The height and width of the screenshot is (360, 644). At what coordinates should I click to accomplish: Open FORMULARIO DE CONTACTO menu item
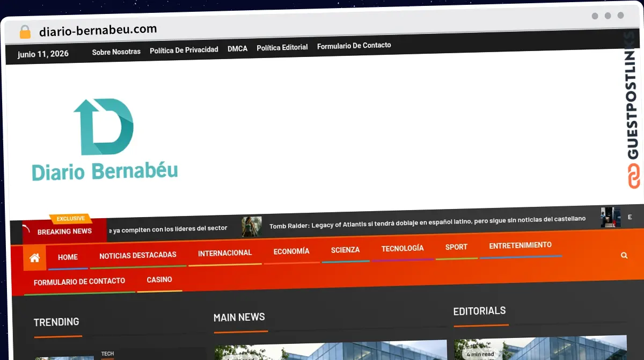(79, 281)
